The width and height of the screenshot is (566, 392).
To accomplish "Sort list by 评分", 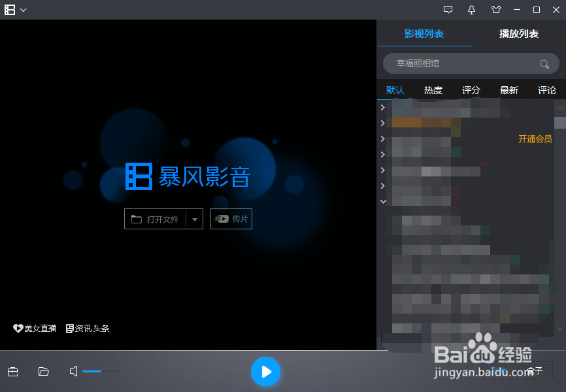I will click(x=471, y=90).
